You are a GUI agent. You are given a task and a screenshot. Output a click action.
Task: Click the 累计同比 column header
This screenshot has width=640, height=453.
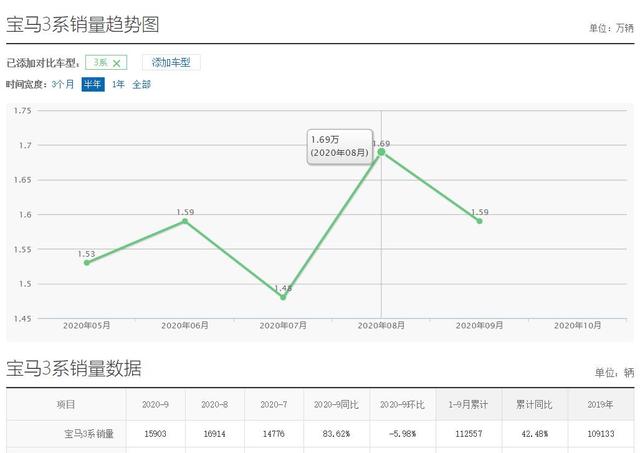pos(534,404)
